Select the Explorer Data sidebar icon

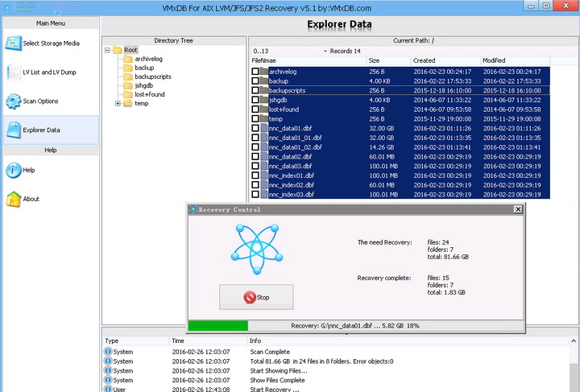[x=14, y=130]
